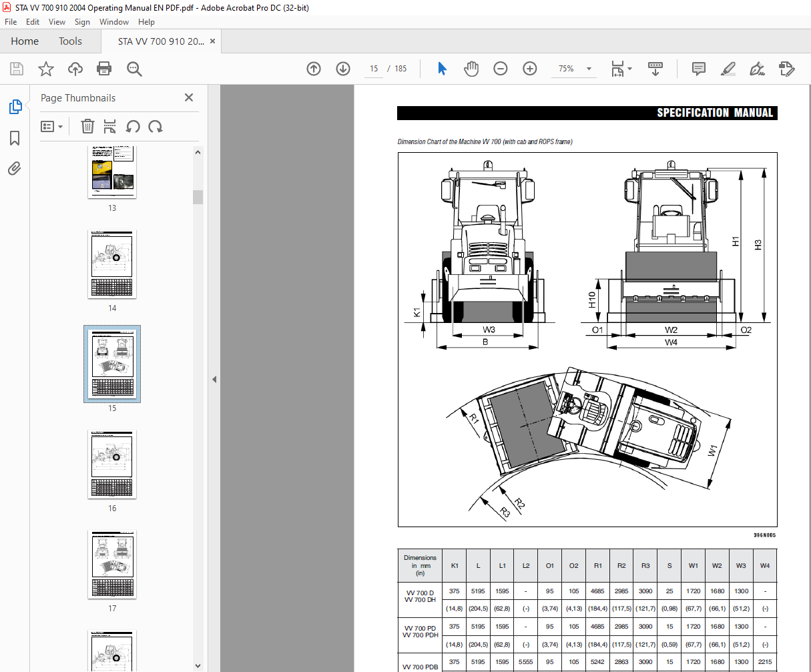This screenshot has width=811, height=672.
Task: Activate the hand pan tool
Action: 471,69
